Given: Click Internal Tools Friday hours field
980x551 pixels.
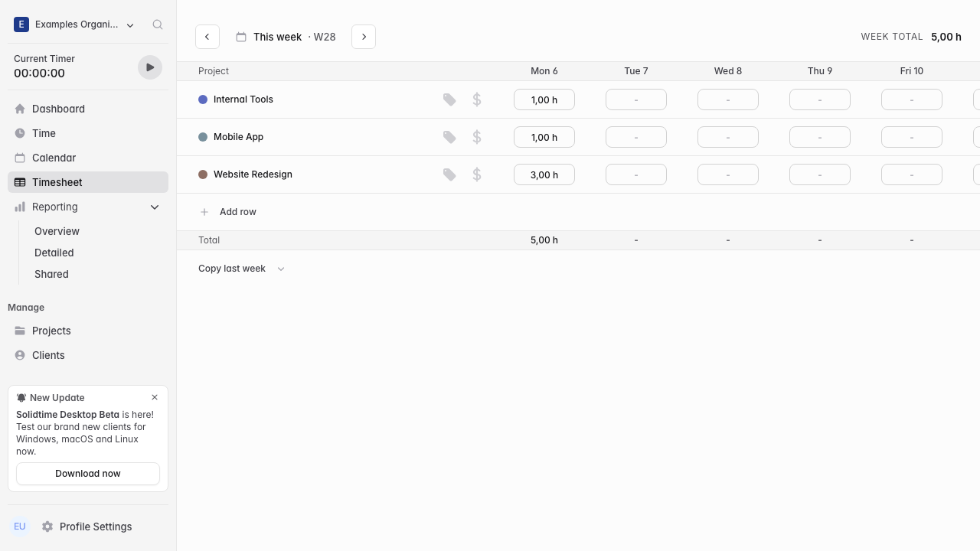Looking at the screenshot, I should click(x=912, y=99).
